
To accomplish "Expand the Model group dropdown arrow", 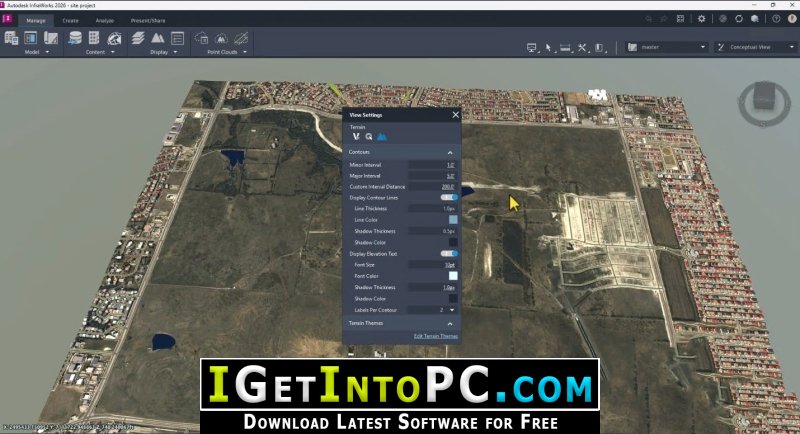I will 47,52.
